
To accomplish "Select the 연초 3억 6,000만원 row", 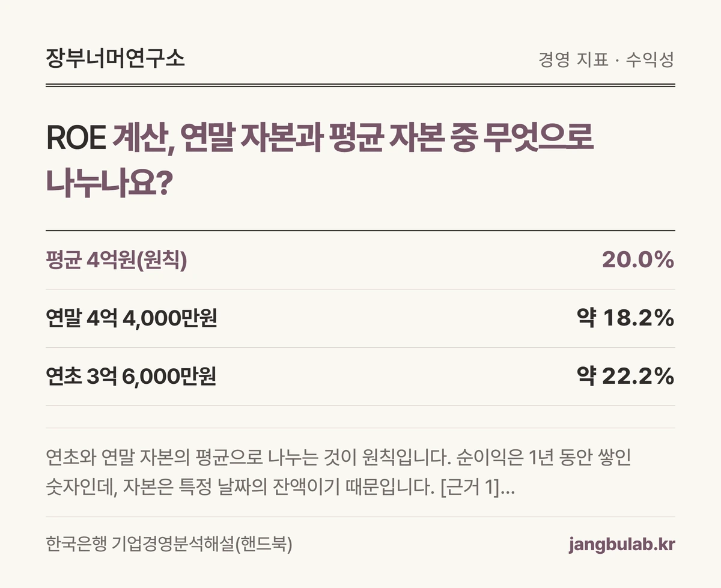I will (360, 377).
